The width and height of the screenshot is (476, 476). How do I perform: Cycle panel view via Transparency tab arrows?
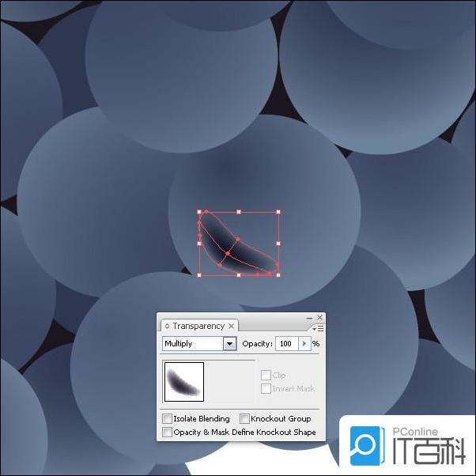tap(167, 326)
